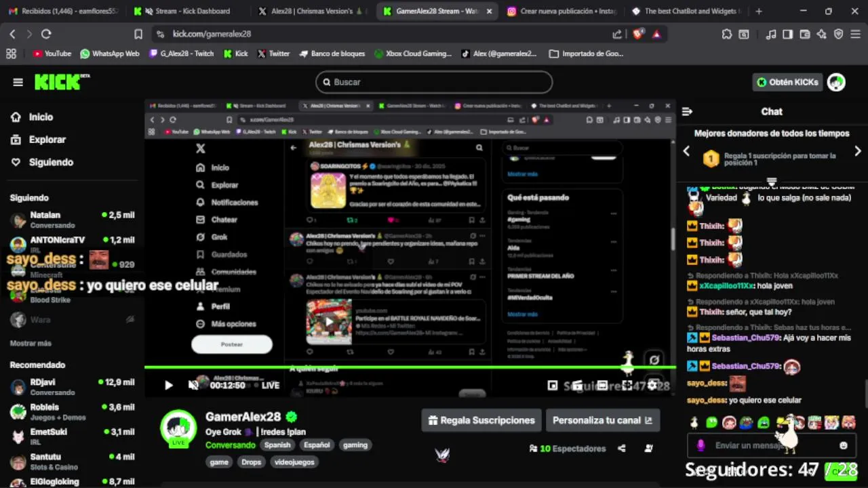The width and height of the screenshot is (868, 488).
Task: Click the green stream progress bar
Action: [x=410, y=367]
